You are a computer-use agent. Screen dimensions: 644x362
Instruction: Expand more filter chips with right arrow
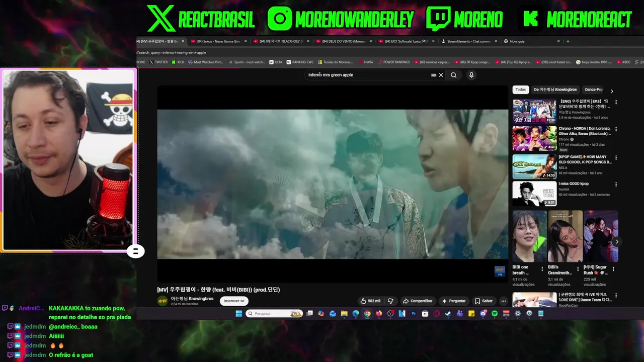point(612,91)
